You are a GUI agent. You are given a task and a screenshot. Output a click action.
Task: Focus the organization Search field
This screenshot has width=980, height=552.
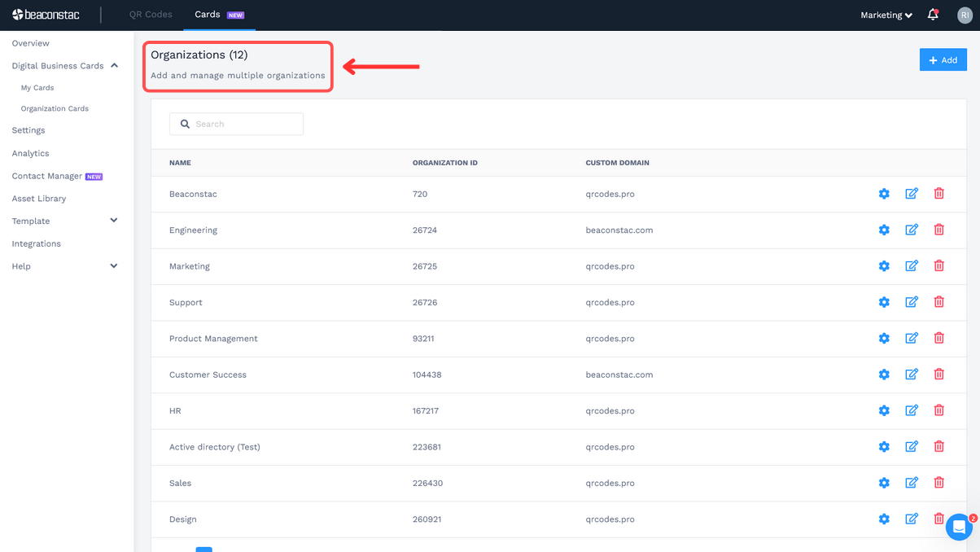[x=236, y=124]
